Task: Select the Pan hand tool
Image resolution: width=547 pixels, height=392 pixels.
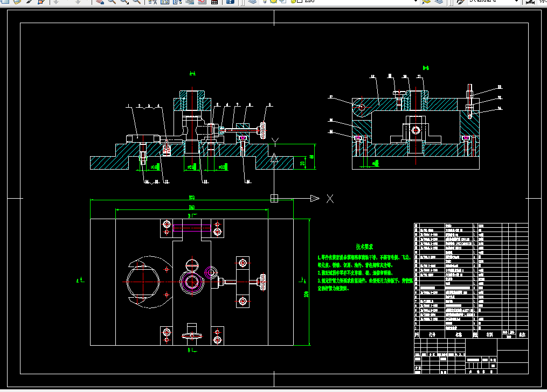Action: click(99, 2)
